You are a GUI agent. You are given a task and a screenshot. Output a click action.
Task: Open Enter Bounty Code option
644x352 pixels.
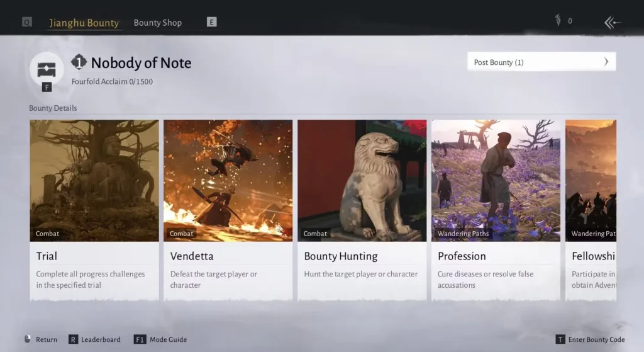point(596,339)
